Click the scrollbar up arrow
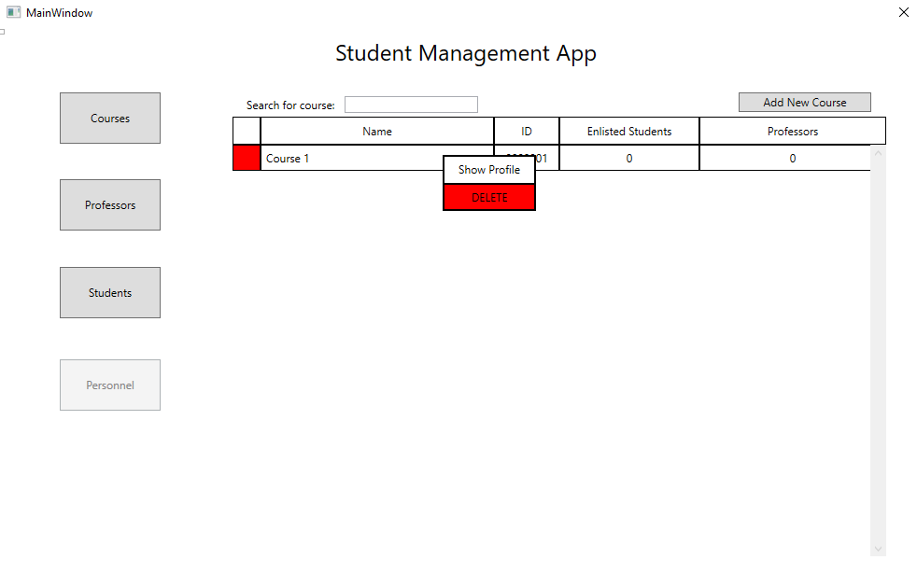This screenshot has height=588, width=917. (x=878, y=153)
